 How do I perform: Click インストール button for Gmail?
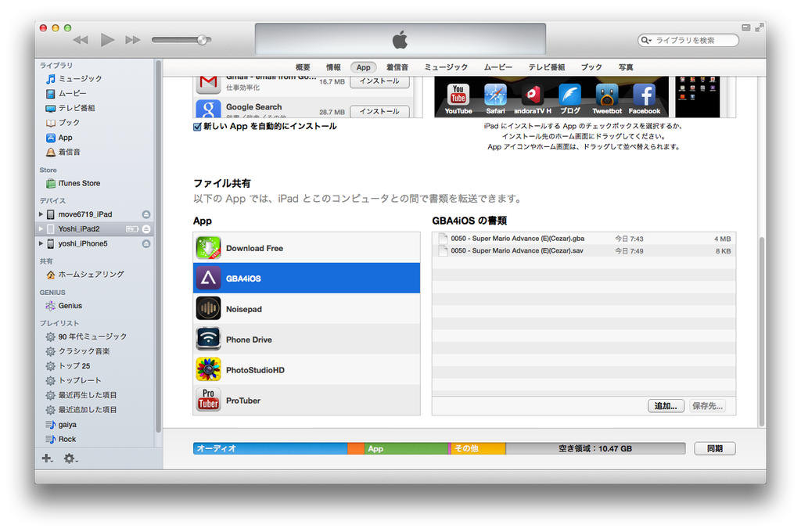379,81
